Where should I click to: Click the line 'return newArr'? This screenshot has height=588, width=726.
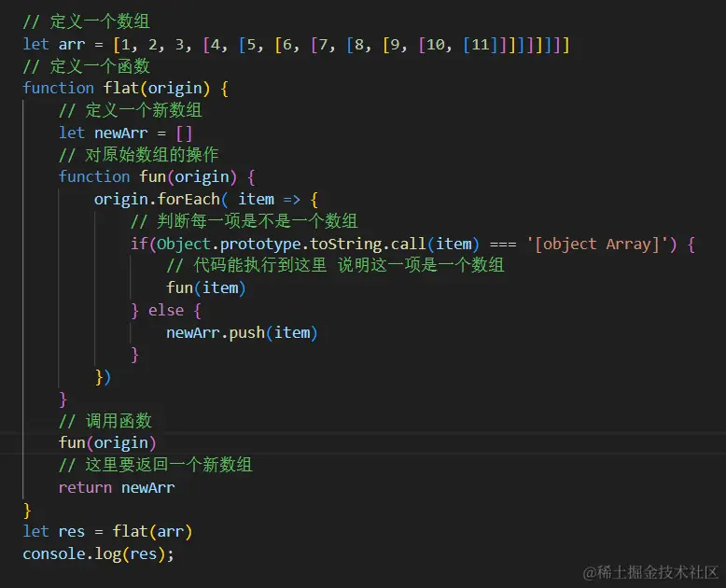[117, 487]
